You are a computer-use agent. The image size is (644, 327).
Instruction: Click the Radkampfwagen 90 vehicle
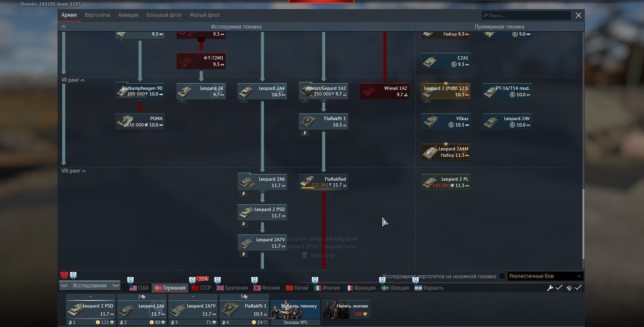pyautogui.click(x=140, y=91)
